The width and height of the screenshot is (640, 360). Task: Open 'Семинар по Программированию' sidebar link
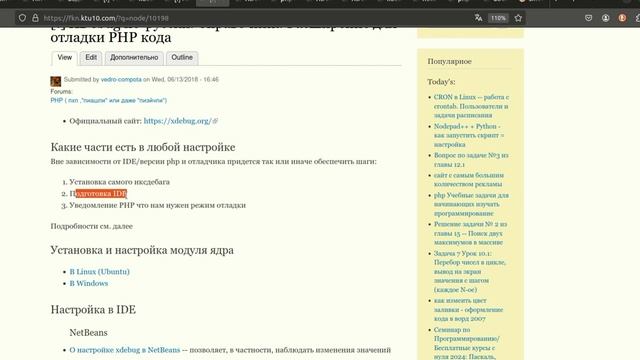point(467,343)
